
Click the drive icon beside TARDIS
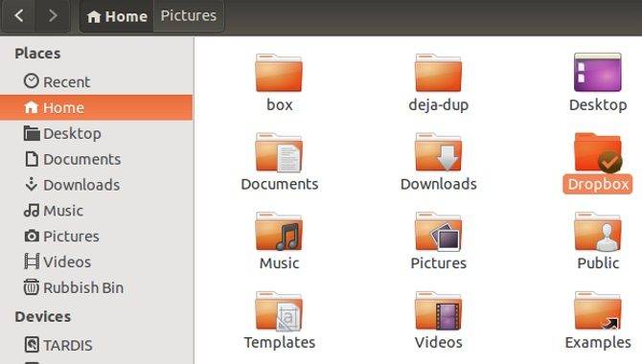pos(32,345)
